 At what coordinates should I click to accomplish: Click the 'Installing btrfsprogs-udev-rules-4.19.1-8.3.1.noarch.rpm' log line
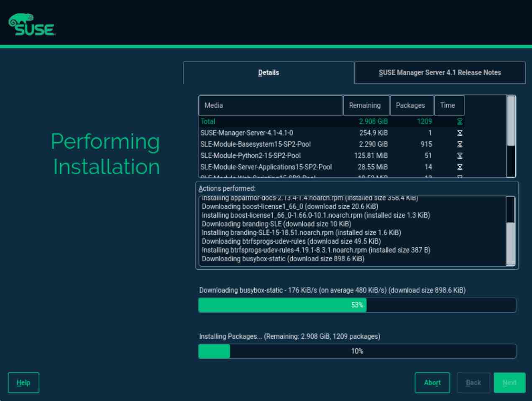pyautogui.click(x=316, y=250)
